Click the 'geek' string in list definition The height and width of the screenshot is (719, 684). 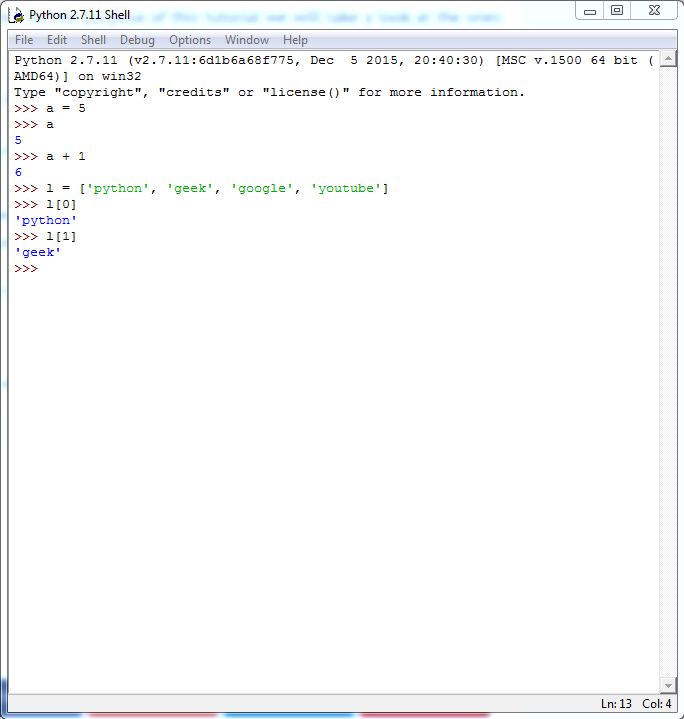pos(190,188)
